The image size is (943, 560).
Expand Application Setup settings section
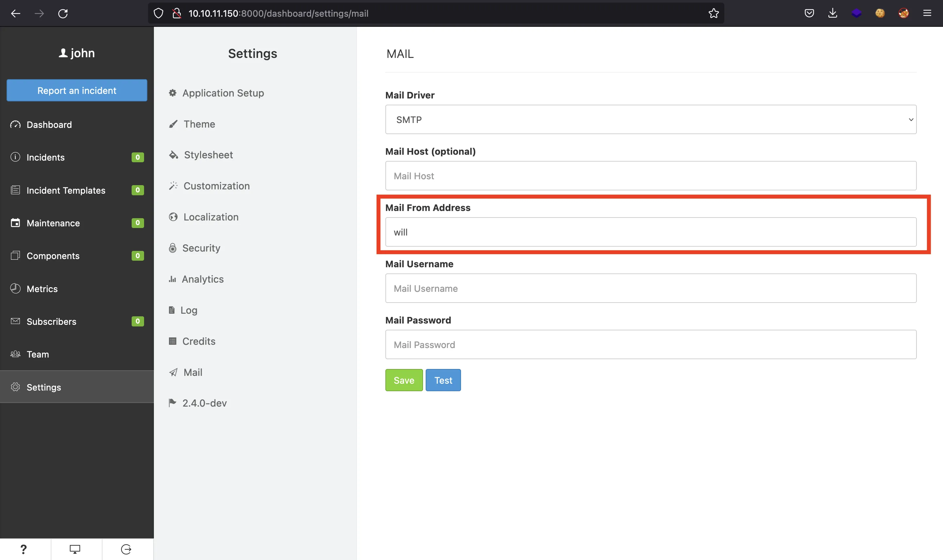pos(224,93)
